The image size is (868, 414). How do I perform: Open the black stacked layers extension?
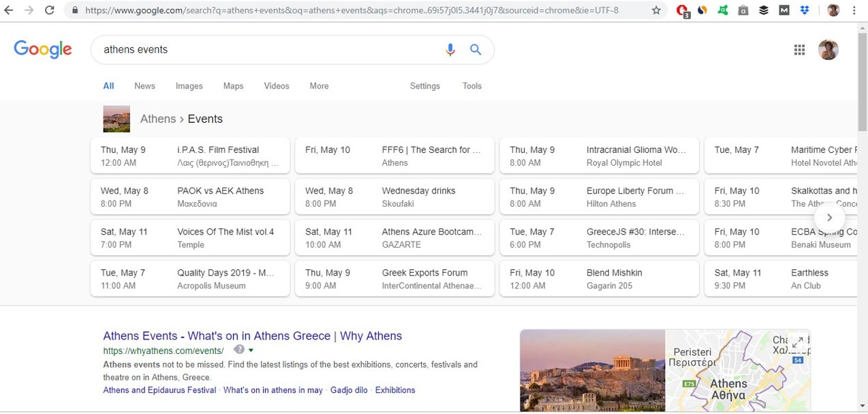(x=764, y=10)
